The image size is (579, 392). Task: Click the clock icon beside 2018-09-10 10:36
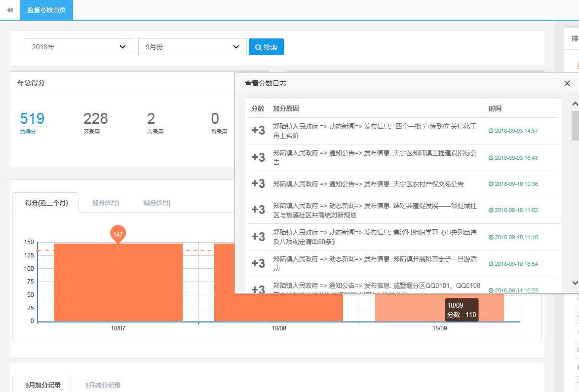click(491, 184)
